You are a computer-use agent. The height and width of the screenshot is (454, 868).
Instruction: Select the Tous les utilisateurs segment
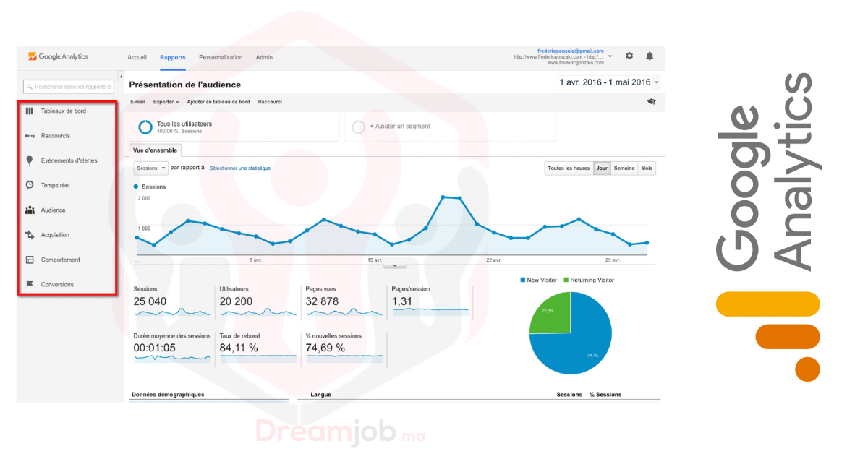[x=232, y=127]
